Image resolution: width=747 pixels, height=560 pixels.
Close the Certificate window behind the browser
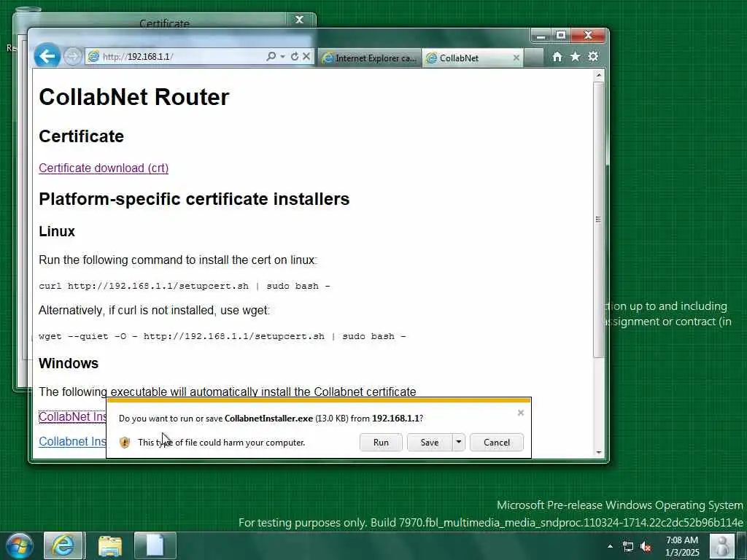click(x=300, y=20)
